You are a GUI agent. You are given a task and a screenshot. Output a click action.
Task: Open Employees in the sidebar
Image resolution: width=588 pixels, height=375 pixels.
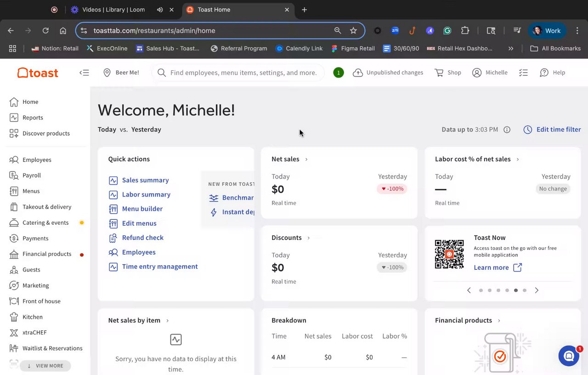(x=30, y=160)
